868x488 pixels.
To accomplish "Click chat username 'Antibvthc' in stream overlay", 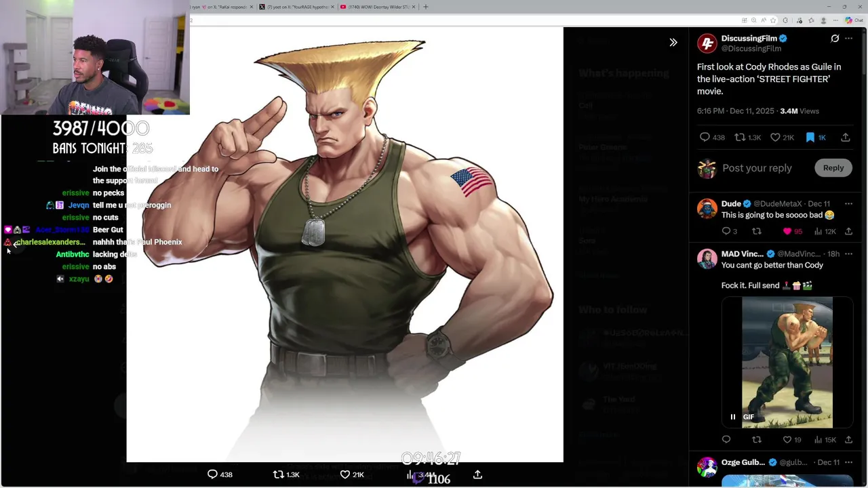I will (x=73, y=254).
